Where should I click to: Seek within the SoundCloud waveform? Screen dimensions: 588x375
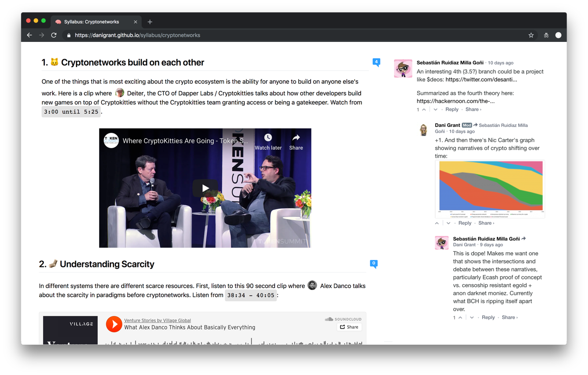pyautogui.click(x=234, y=342)
